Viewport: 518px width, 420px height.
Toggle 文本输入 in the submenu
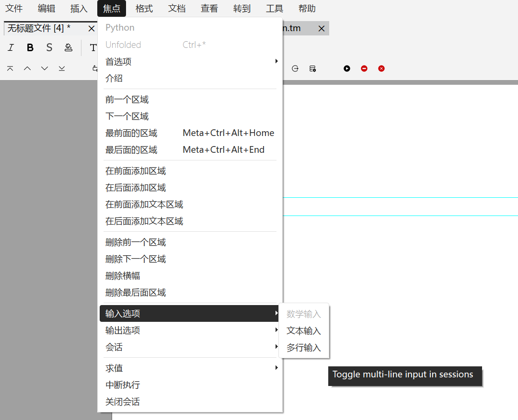tap(304, 331)
